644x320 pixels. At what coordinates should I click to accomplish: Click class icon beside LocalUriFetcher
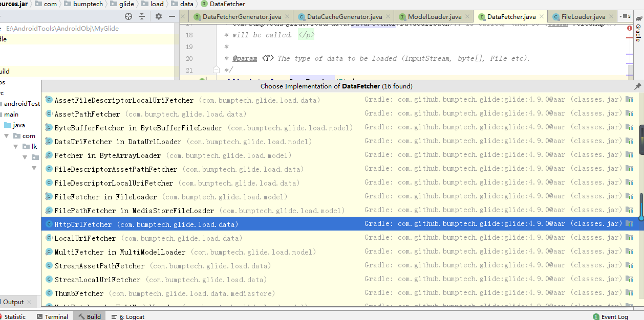(49, 238)
